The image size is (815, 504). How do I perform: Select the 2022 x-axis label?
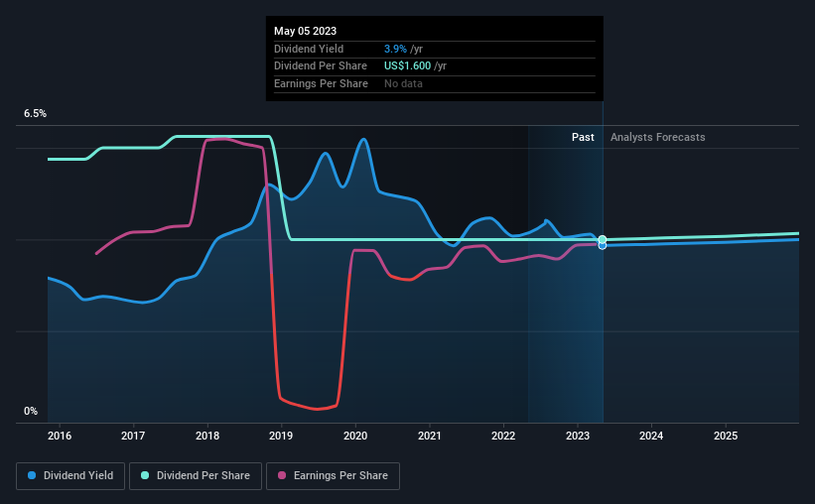pos(503,436)
